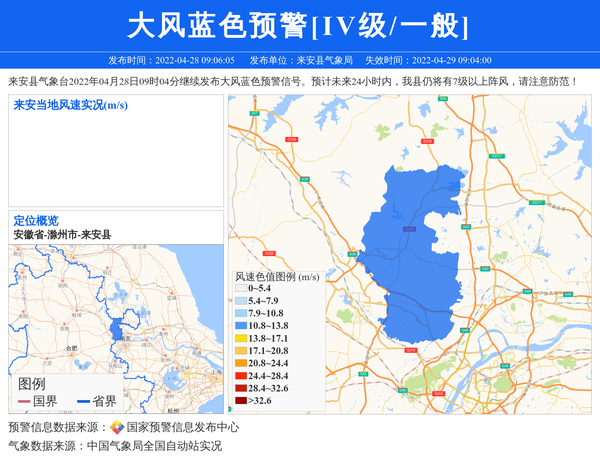Select the 5.4~7.9 legend color swatch
Image resolution: width=600 pixels, height=471 pixels.
[x=241, y=301]
